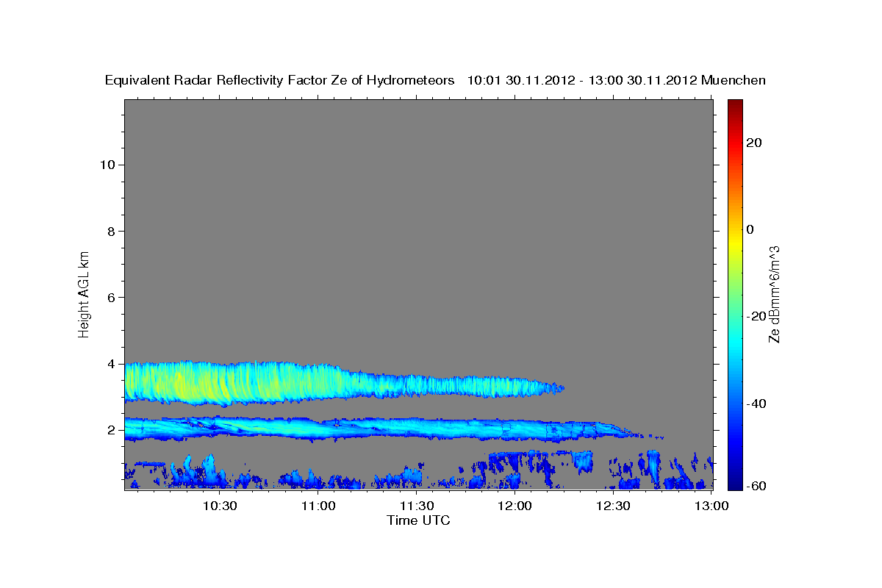Click the height tick label '4'
Screen dimensions: 882x588
coord(111,364)
